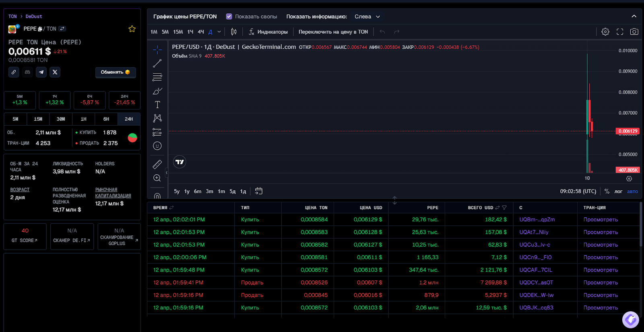Open the X (Twitter) profile icon
This screenshot has height=332, width=644.
[x=55, y=72]
